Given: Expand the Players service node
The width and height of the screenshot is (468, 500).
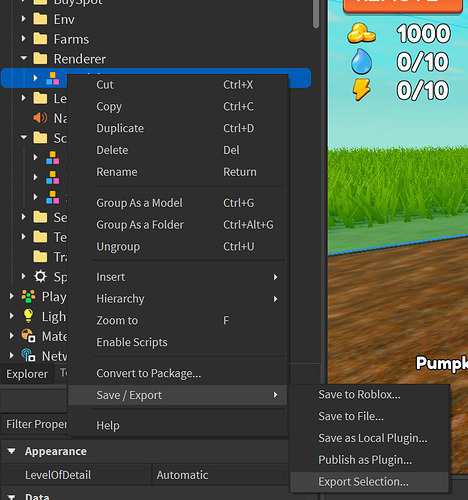Looking at the screenshot, I should (11, 296).
